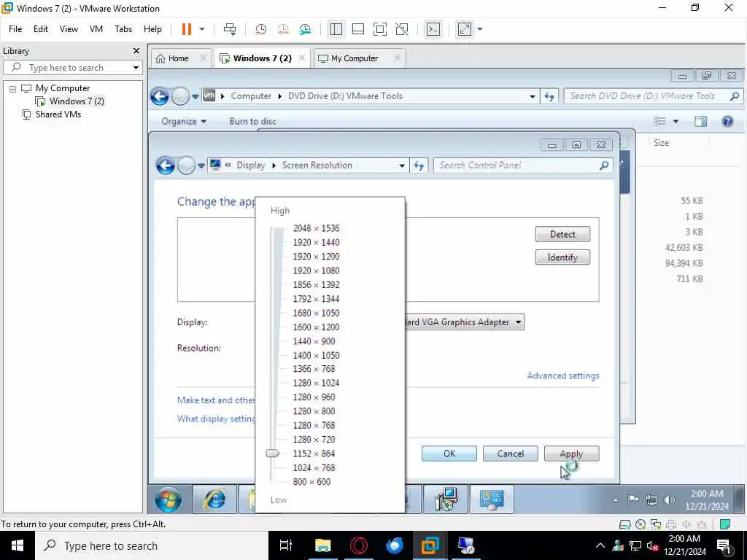Open host Windows Start button
Screen dimensions: 747x560
coord(18,545)
